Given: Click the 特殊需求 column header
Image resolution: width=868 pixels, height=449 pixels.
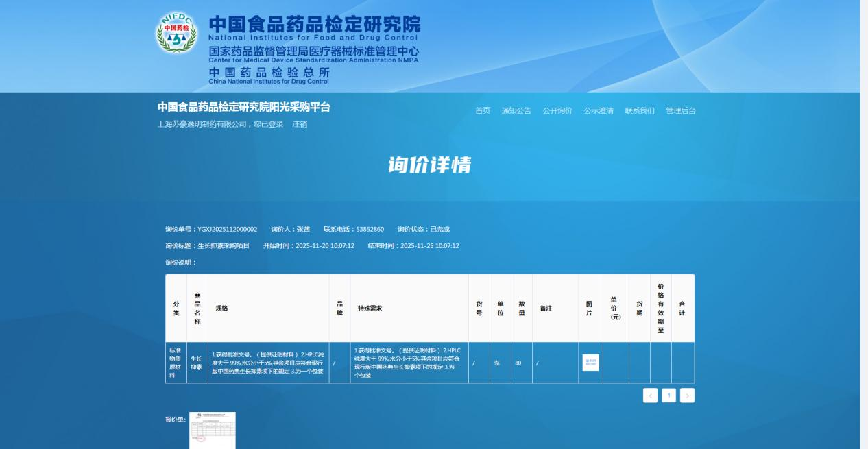Looking at the screenshot, I should tap(370, 308).
